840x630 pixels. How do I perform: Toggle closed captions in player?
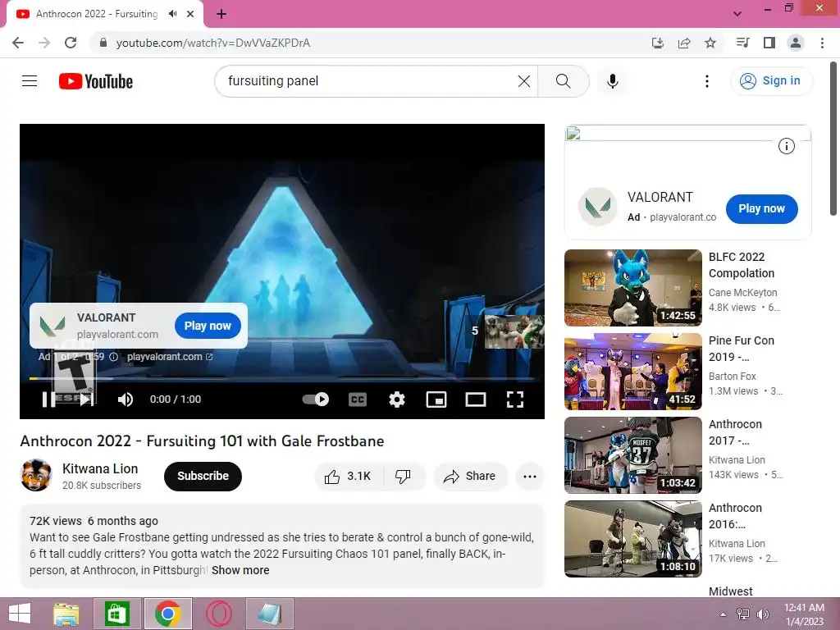click(x=358, y=399)
